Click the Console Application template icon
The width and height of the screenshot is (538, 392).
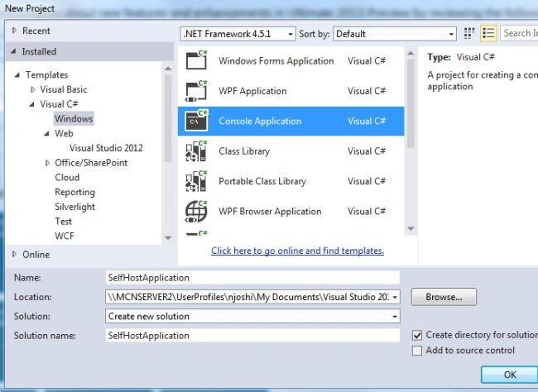click(196, 121)
